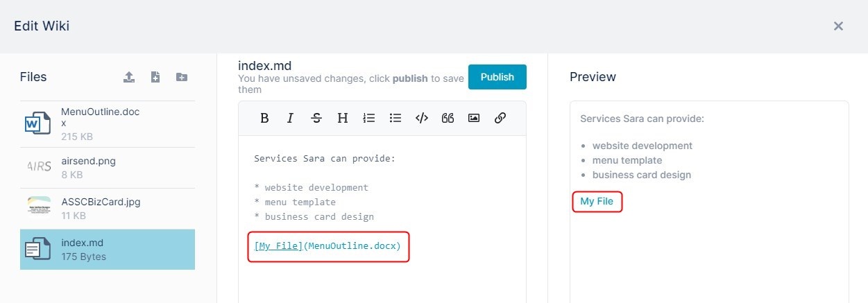Insert numbered list
Screen dimensions: 868x303
pyautogui.click(x=369, y=118)
